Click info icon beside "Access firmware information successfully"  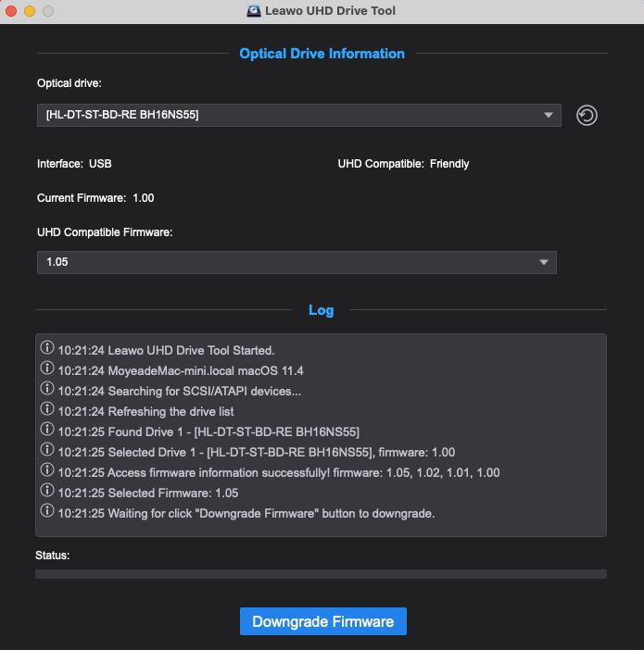coord(47,471)
